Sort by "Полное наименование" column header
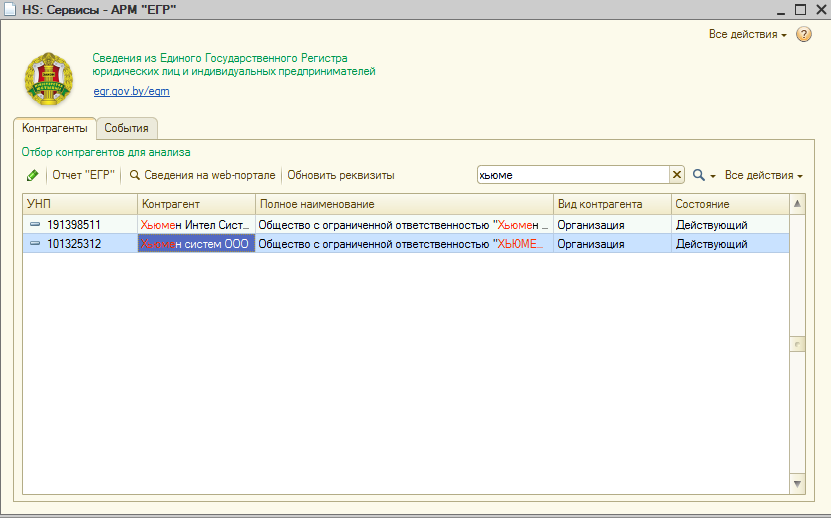This screenshot has width=831, height=518. [x=403, y=204]
